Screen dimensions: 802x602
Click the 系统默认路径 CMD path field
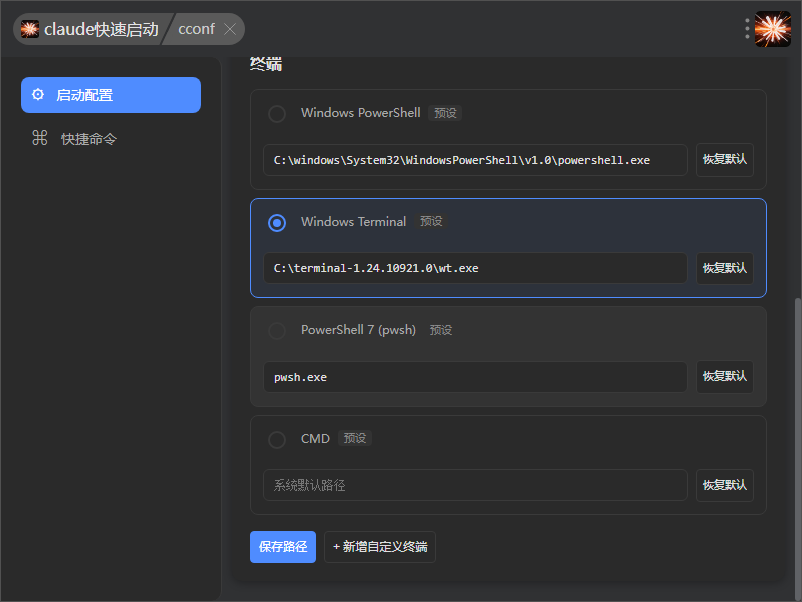[x=475, y=485]
